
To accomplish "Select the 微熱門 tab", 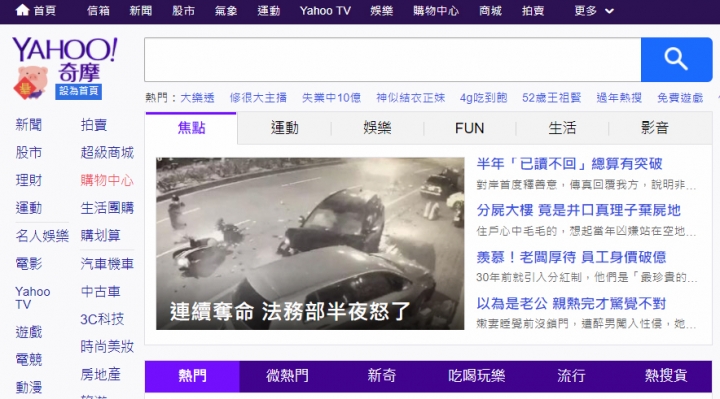I will point(287,376).
